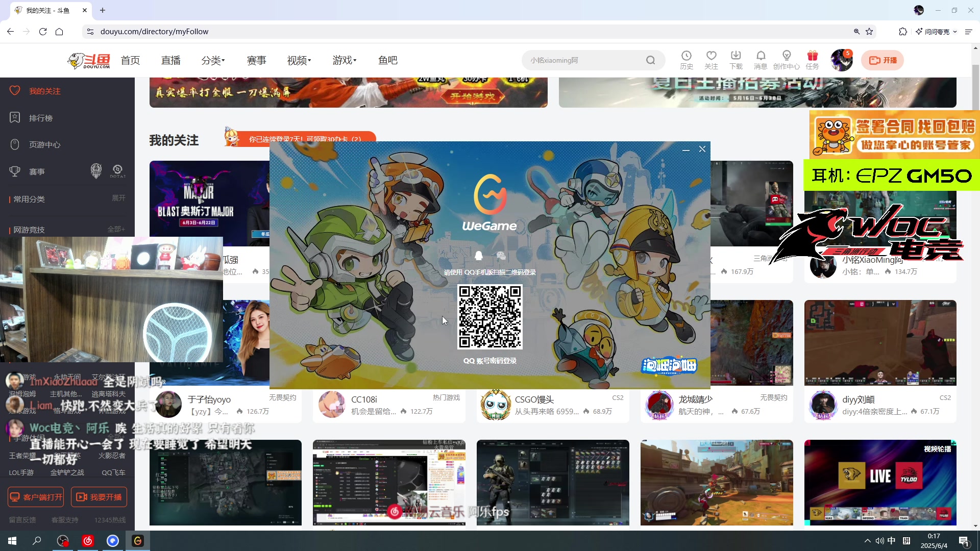This screenshot has width=980, height=551.
Task: Click the 排行榜 bookmark-star icon
Action: (x=15, y=117)
